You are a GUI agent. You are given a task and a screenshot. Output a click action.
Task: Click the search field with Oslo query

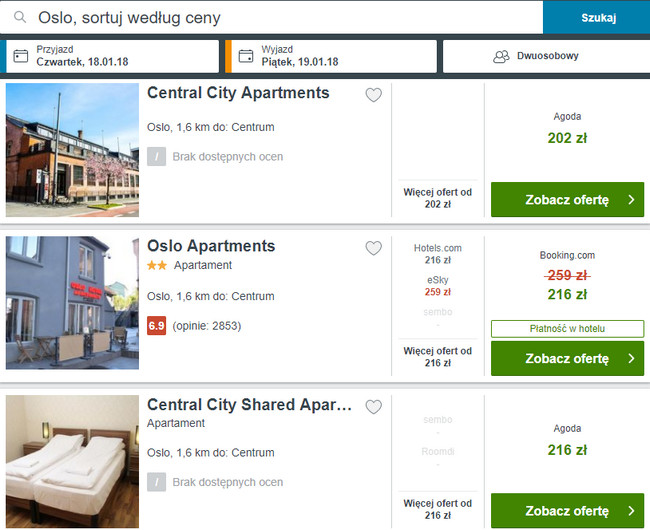pos(272,17)
